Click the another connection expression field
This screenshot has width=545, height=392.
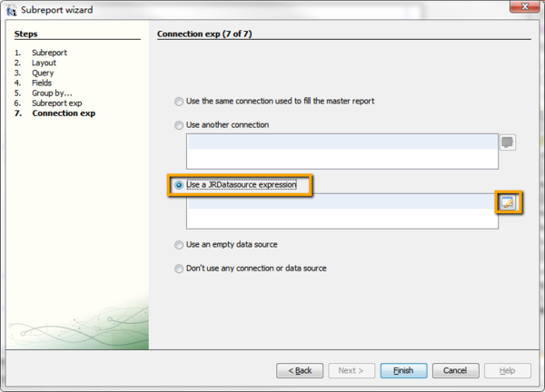(342, 151)
